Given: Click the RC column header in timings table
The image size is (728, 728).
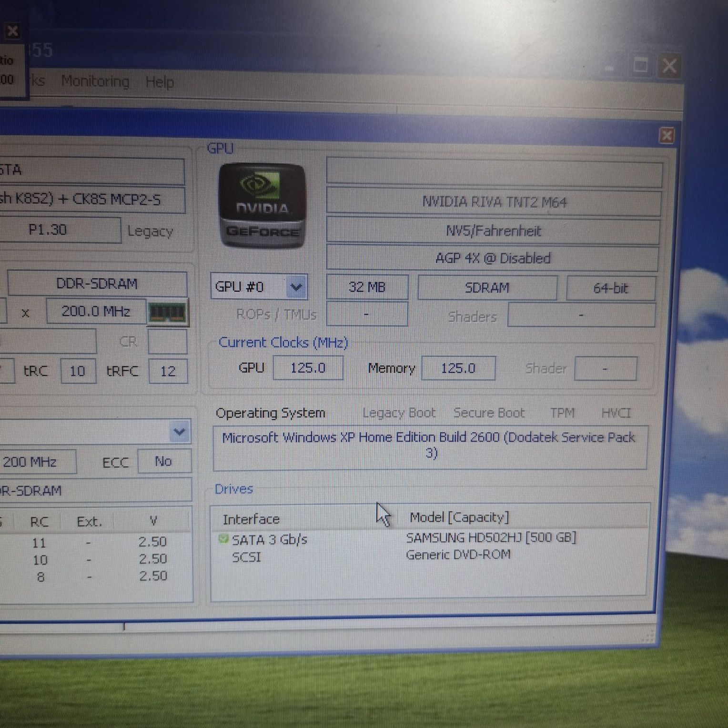Looking at the screenshot, I should pos(39,522).
